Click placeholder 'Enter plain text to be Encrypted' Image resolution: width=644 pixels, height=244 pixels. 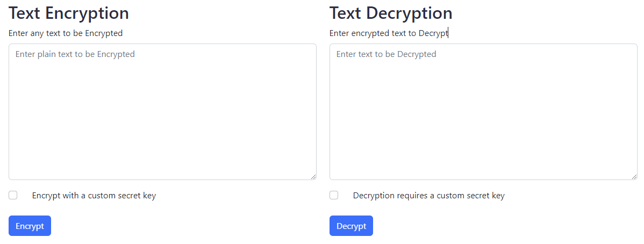click(x=75, y=54)
